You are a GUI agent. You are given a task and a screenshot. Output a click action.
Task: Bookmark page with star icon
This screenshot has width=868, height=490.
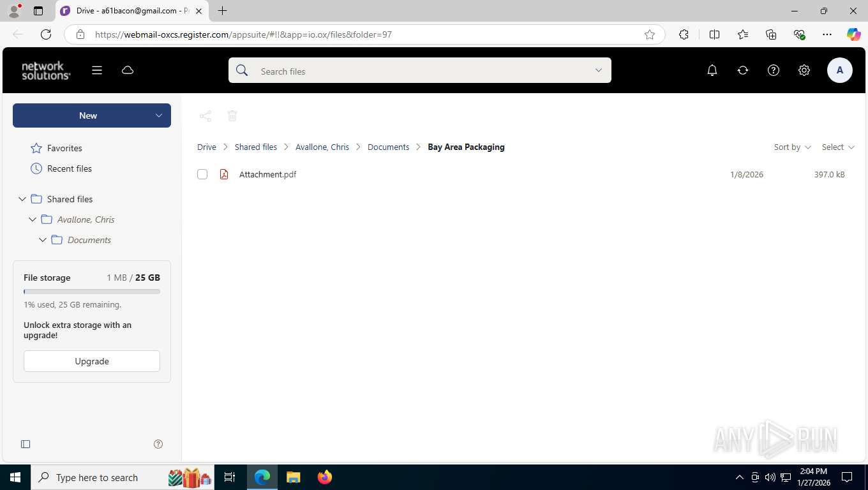pos(650,34)
